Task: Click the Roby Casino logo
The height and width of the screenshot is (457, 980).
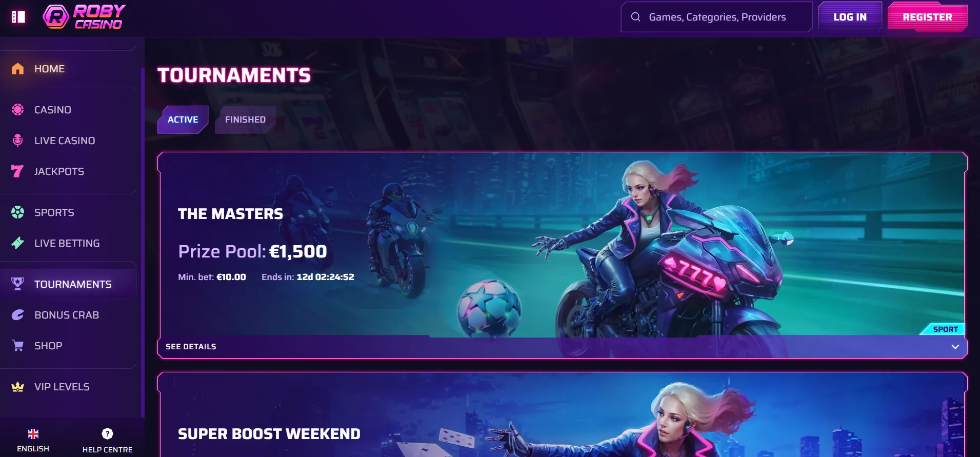Action: 84,16
